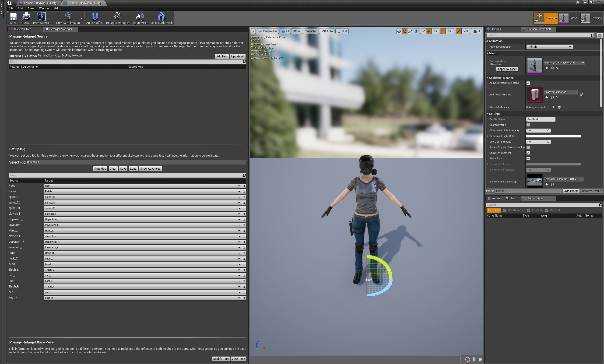
Task: Click the Modify Pose button
Action: (x=221, y=359)
